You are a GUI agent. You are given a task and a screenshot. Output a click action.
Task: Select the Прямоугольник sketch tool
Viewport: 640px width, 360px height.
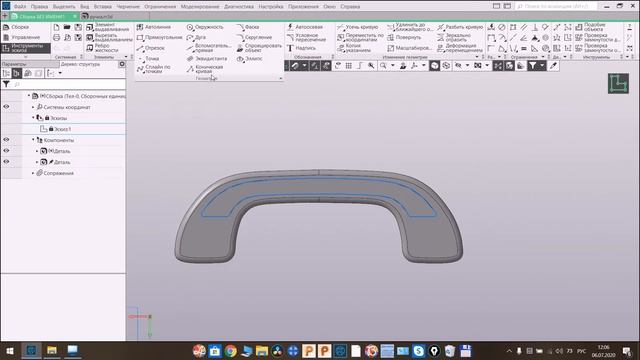pos(159,37)
